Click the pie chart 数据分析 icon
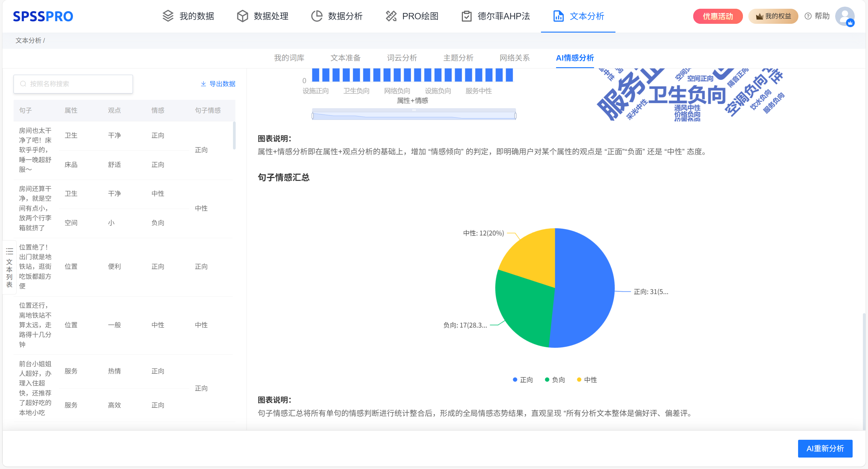 [x=316, y=16]
